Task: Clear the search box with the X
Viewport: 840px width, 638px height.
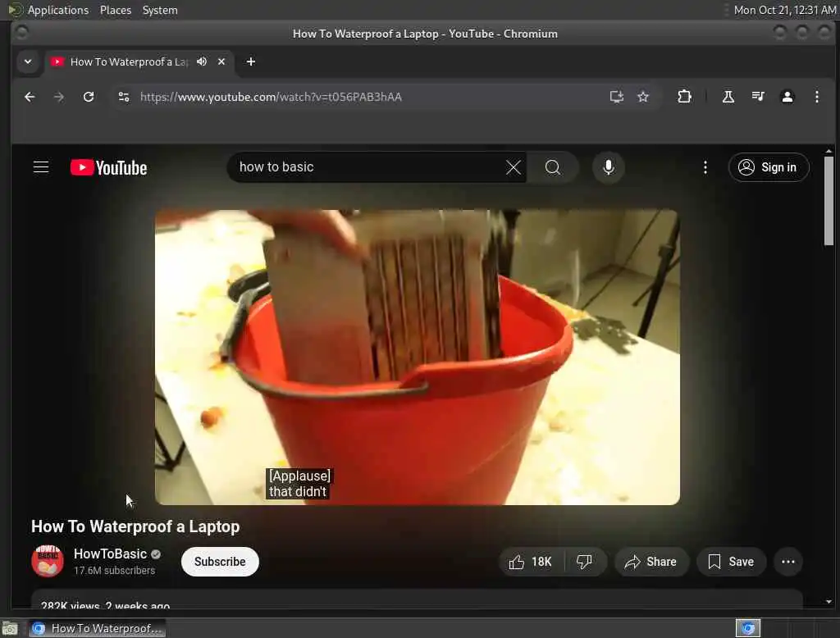Action: point(514,167)
